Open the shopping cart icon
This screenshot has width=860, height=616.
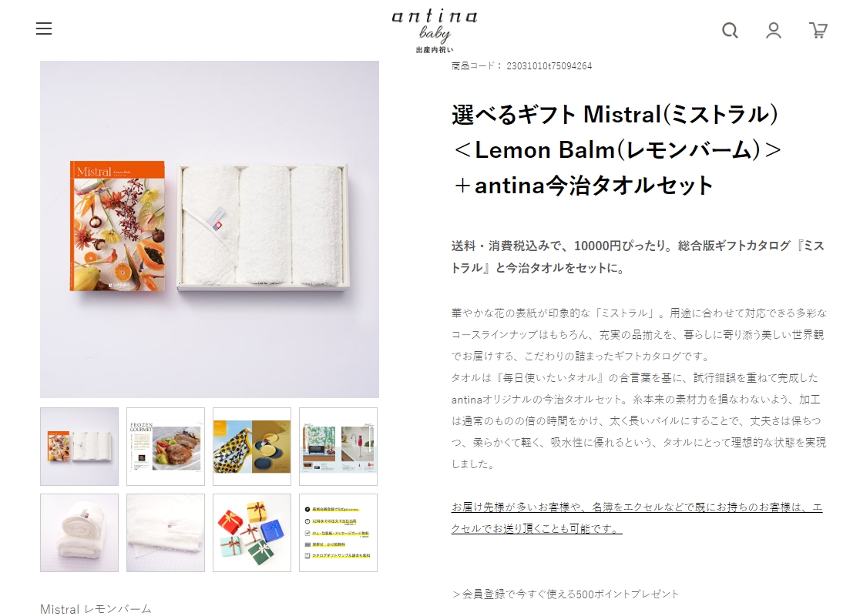(x=818, y=30)
